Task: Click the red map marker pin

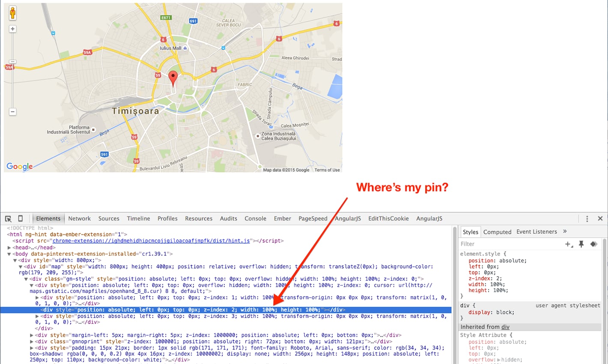Action: 173,78
